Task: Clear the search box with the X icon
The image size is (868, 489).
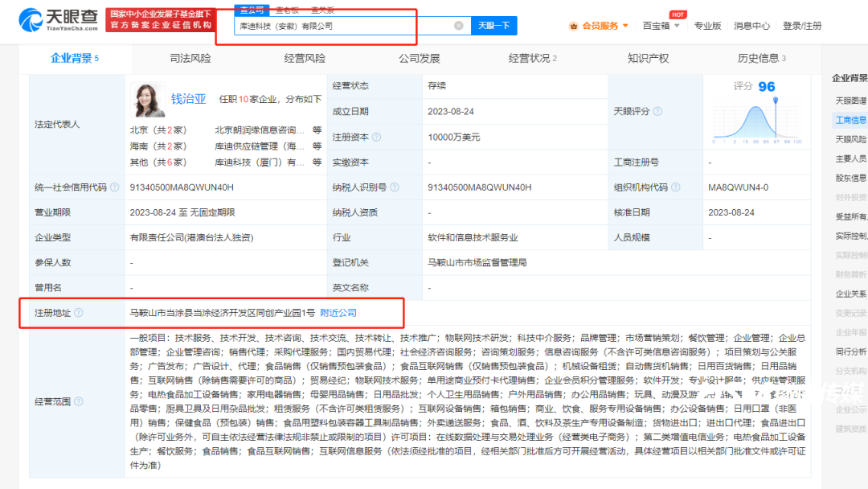Action: coord(458,26)
